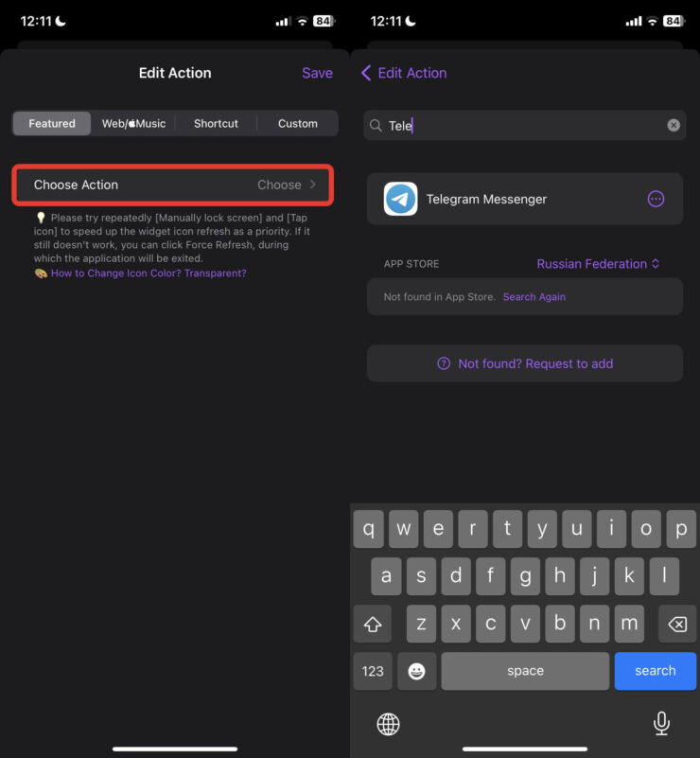The image size is (700, 758).
Task: Switch to the Shortcut tab
Action: coord(216,124)
